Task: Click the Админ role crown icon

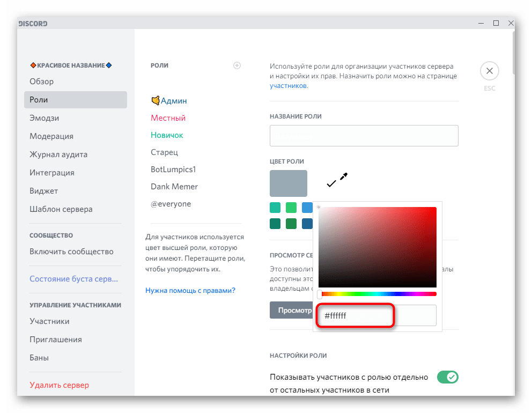Action: point(156,100)
